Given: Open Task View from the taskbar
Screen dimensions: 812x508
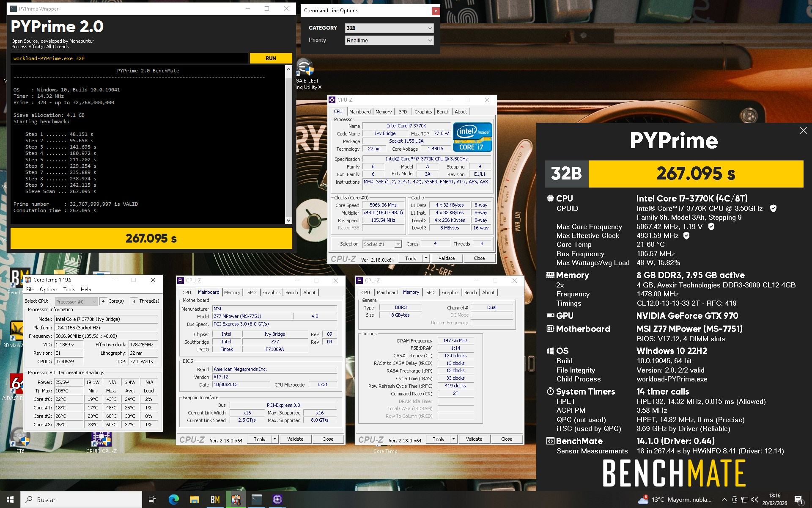Looking at the screenshot, I should point(152,500).
